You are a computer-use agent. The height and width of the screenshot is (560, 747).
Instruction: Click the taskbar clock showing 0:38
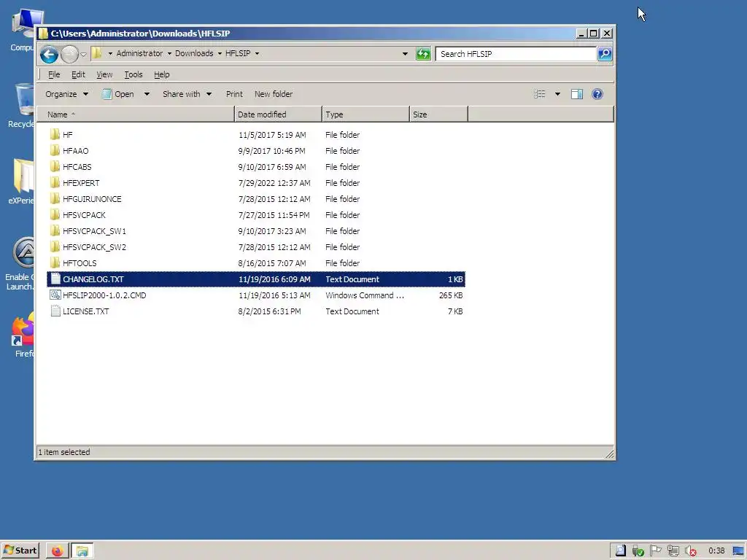716,551
